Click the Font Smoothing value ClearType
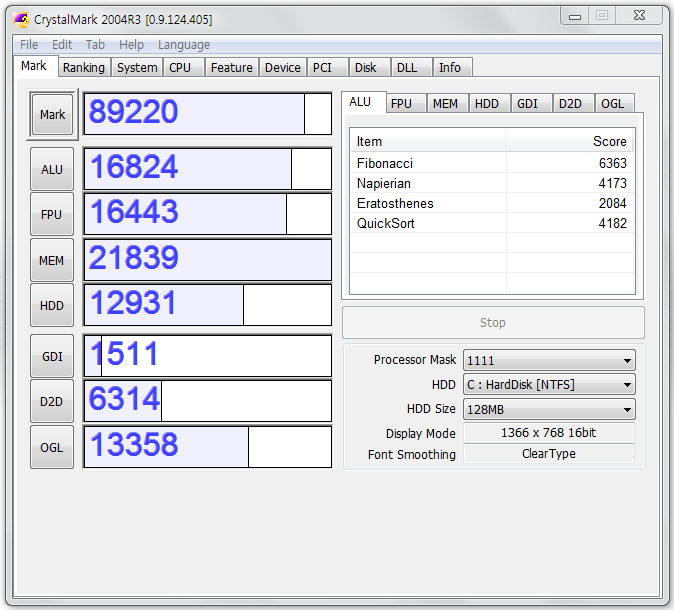674x610 pixels. (x=549, y=454)
